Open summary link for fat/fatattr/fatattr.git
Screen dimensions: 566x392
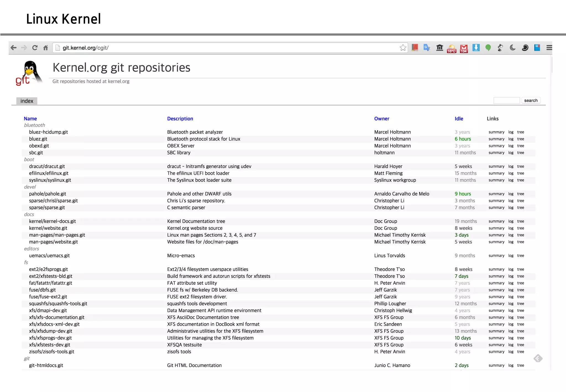(496, 283)
